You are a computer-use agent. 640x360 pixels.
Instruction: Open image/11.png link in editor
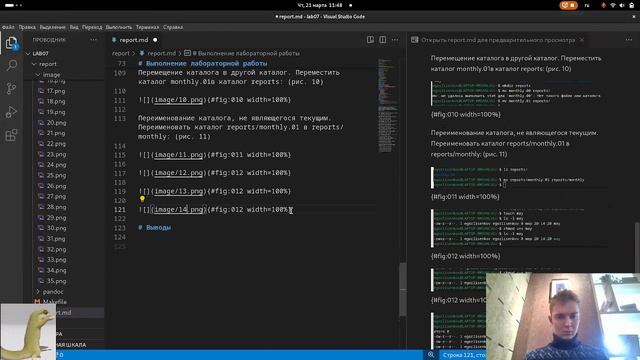click(x=178, y=155)
